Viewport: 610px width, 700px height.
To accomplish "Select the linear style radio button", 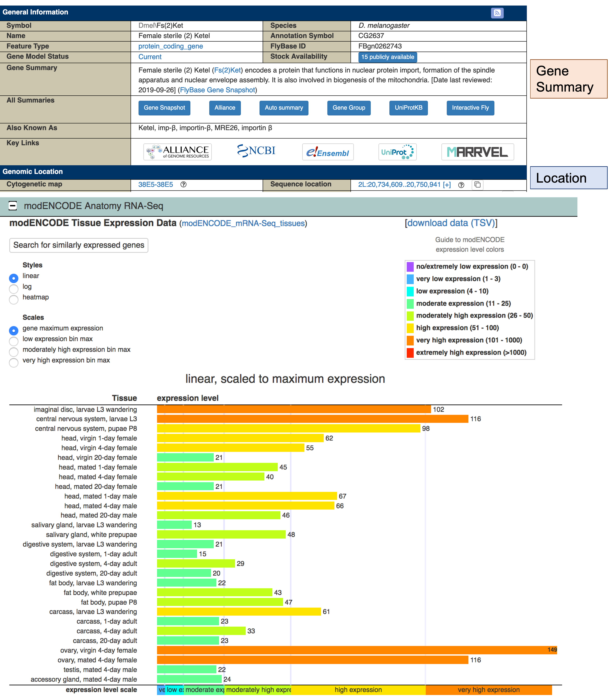I will point(14,278).
